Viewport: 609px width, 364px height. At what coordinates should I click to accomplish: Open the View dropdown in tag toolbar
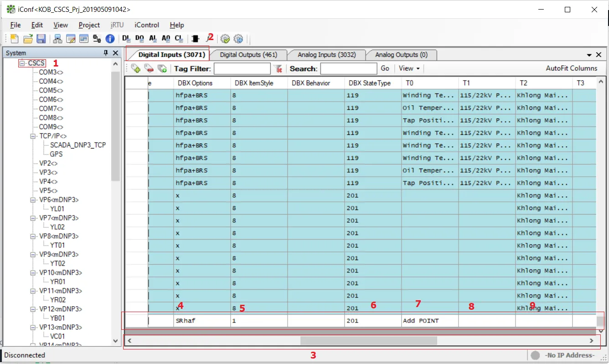coord(409,68)
